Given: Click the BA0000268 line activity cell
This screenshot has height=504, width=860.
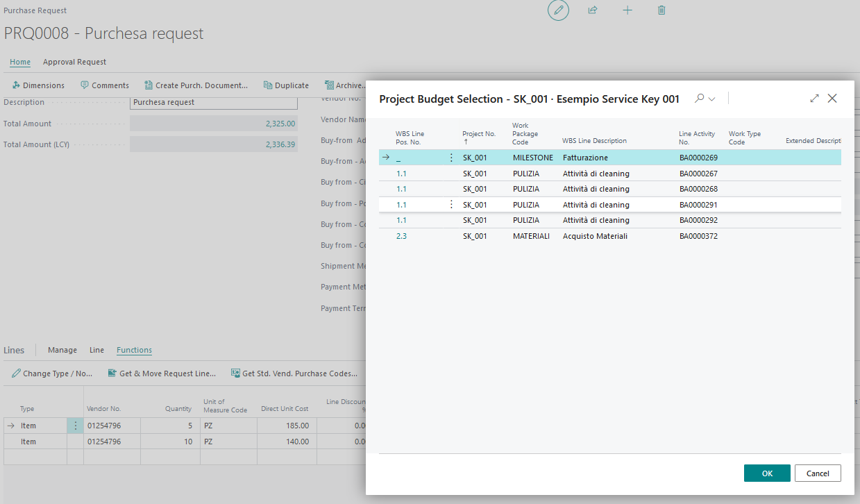Looking at the screenshot, I should tap(698, 189).
